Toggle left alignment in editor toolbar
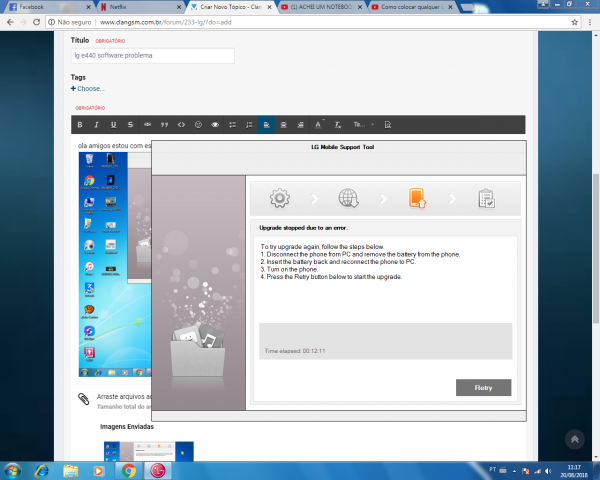This screenshot has height=480, width=600. click(266, 125)
